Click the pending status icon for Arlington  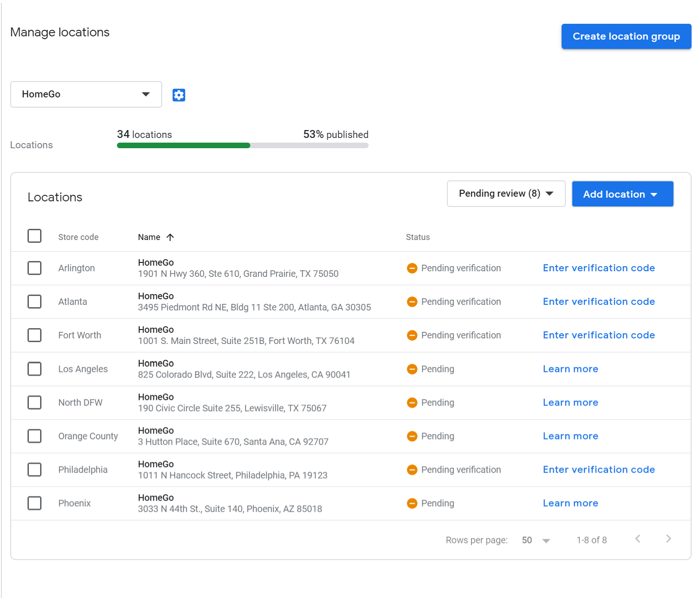(412, 268)
